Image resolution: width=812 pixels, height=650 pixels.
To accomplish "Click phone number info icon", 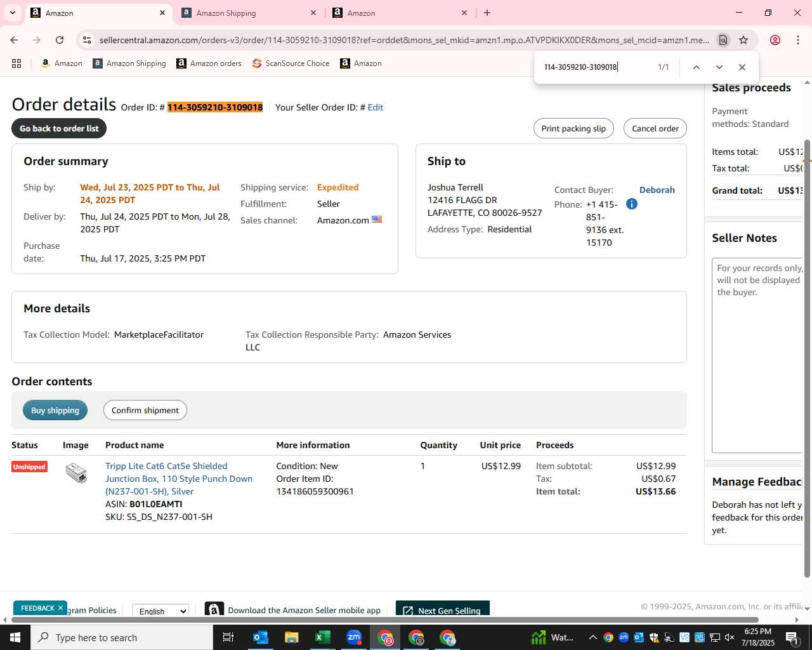I will (631, 204).
